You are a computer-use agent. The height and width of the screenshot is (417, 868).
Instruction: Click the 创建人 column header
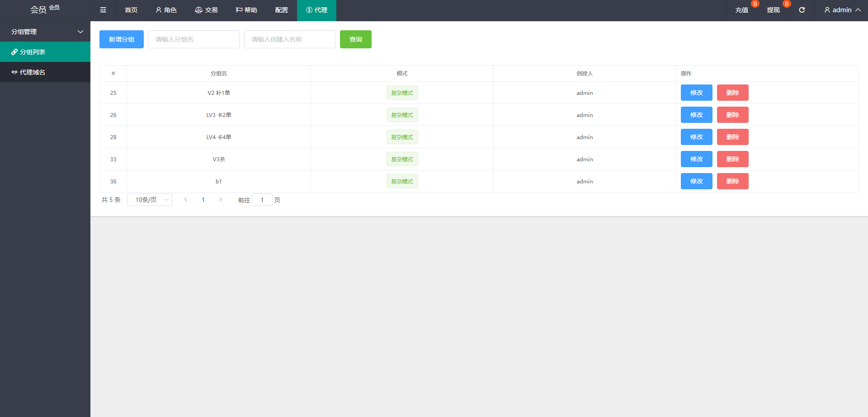click(x=585, y=73)
